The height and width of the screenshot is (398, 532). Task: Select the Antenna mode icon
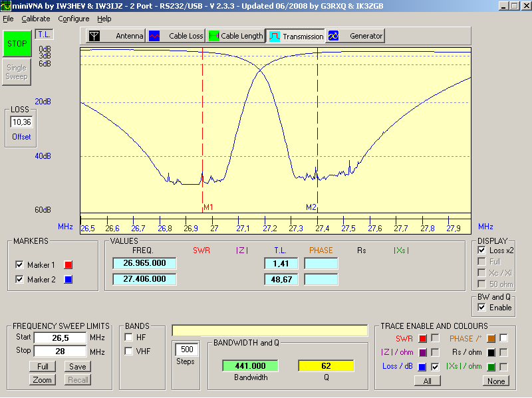click(x=94, y=36)
